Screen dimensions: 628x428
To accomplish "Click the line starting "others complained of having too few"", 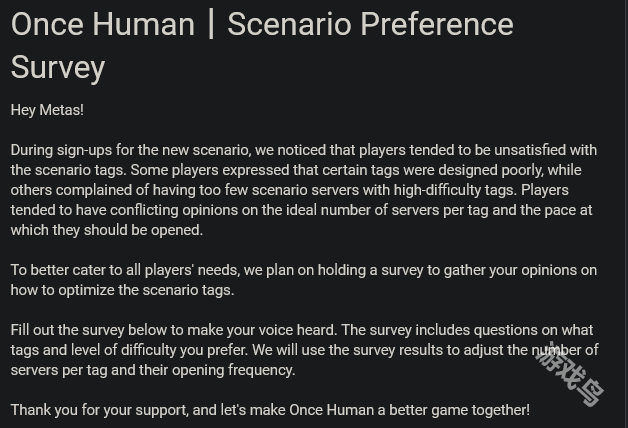I will click(x=290, y=190).
